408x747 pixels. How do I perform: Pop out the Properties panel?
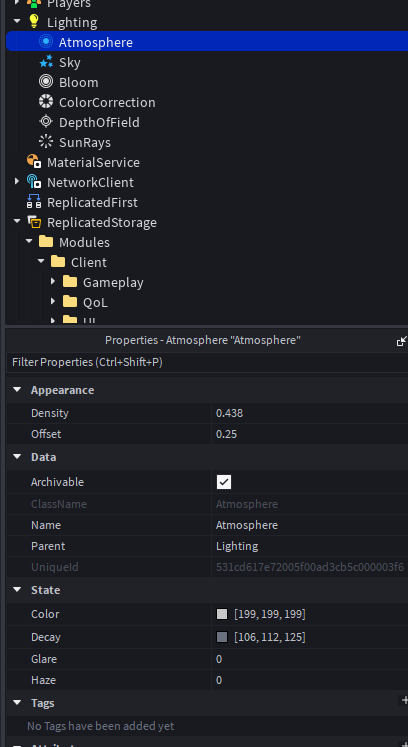pos(402,341)
